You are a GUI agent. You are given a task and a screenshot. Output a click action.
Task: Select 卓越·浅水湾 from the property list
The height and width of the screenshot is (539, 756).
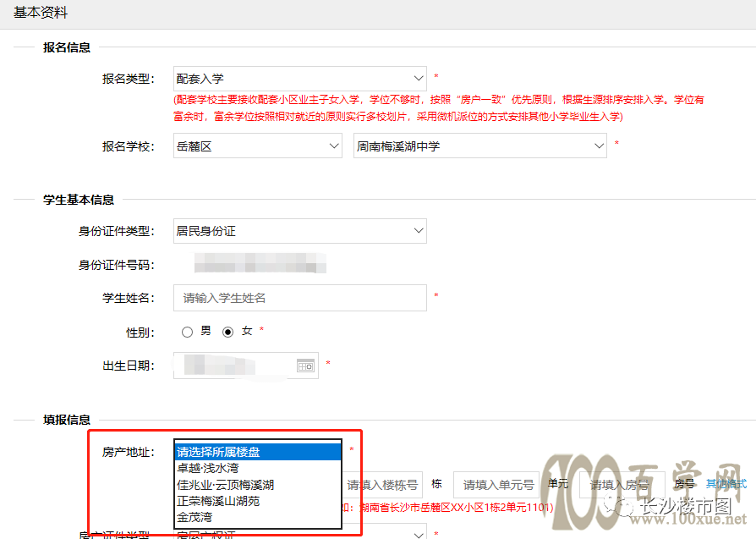tap(258, 468)
